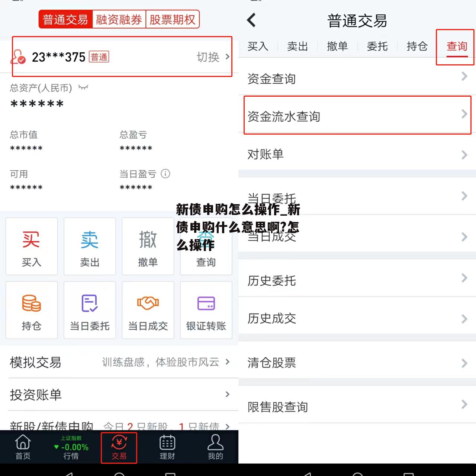Viewport: 476px width, 476px height.
Task: Select 交易 trade icon in bottom bar
Action: pyautogui.click(x=119, y=447)
